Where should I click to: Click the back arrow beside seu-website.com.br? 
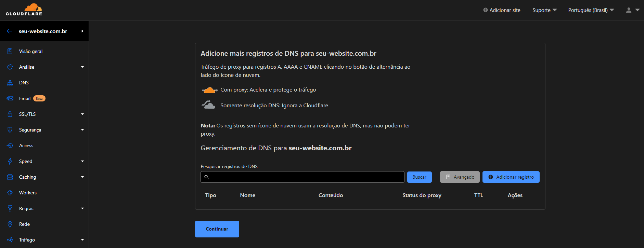tap(10, 31)
